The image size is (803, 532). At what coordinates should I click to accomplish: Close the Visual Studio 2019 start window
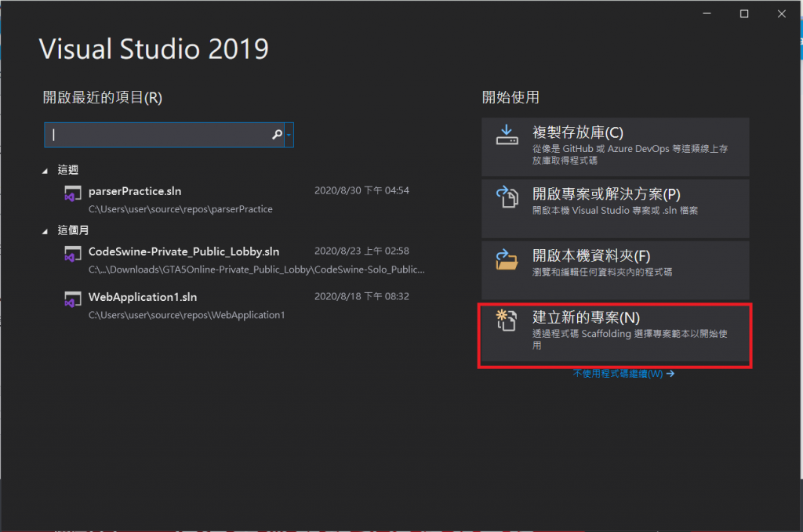[782, 14]
